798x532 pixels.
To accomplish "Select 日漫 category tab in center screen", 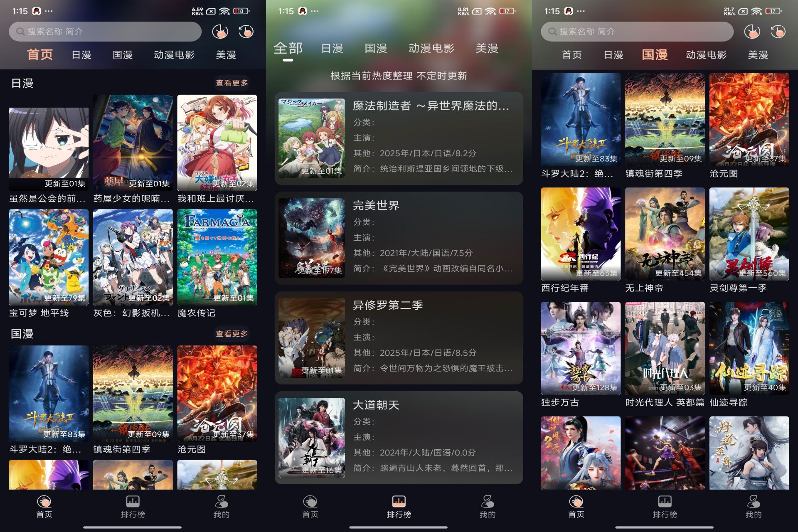I will (331, 50).
